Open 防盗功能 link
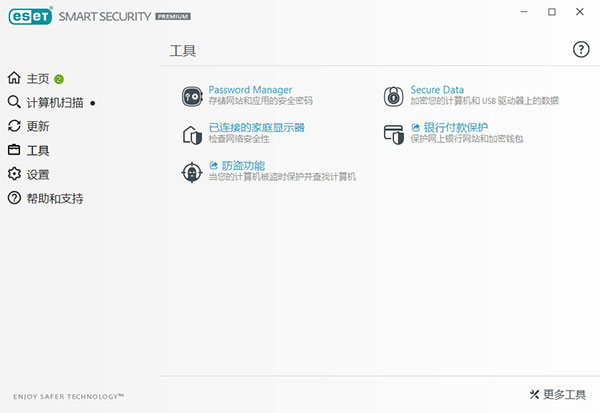600x413 pixels. tap(244, 165)
